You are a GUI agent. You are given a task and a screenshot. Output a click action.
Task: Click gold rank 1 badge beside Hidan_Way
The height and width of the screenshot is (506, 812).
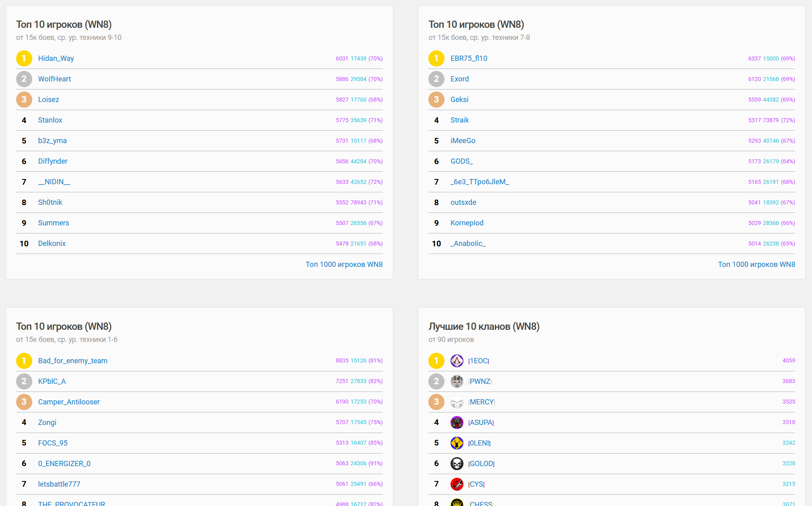coord(24,58)
